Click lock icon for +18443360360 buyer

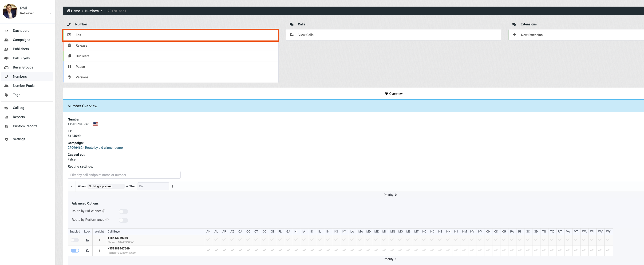[x=87, y=240]
